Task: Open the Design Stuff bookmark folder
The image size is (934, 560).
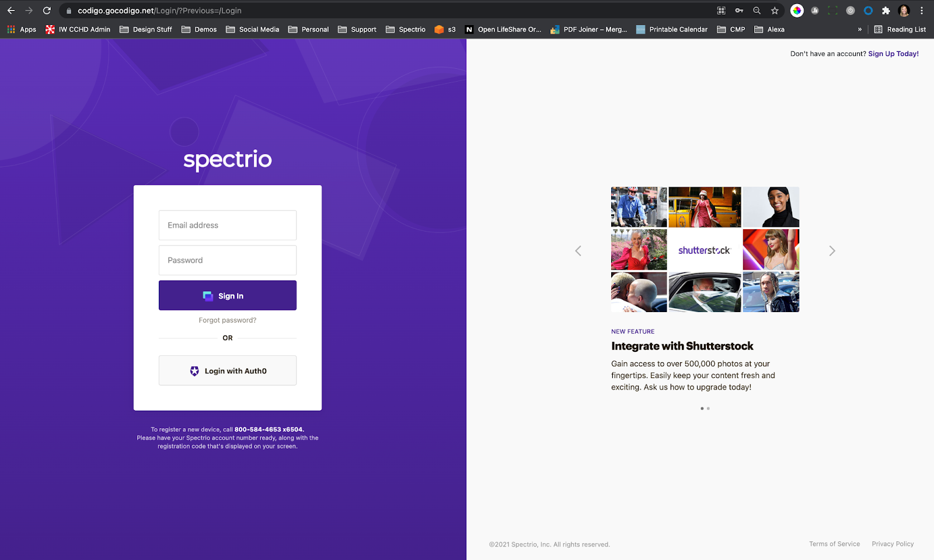Action: [146, 29]
